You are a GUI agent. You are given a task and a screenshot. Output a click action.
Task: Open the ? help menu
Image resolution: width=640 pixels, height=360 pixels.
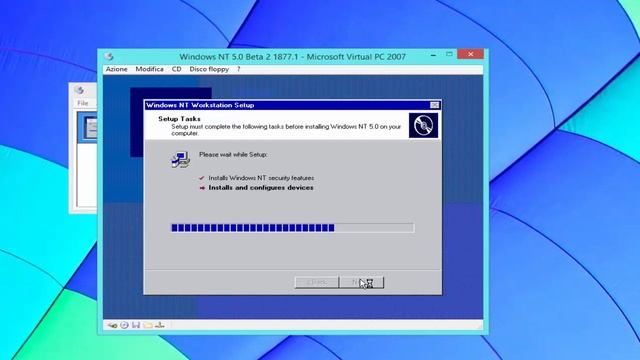tap(239, 69)
